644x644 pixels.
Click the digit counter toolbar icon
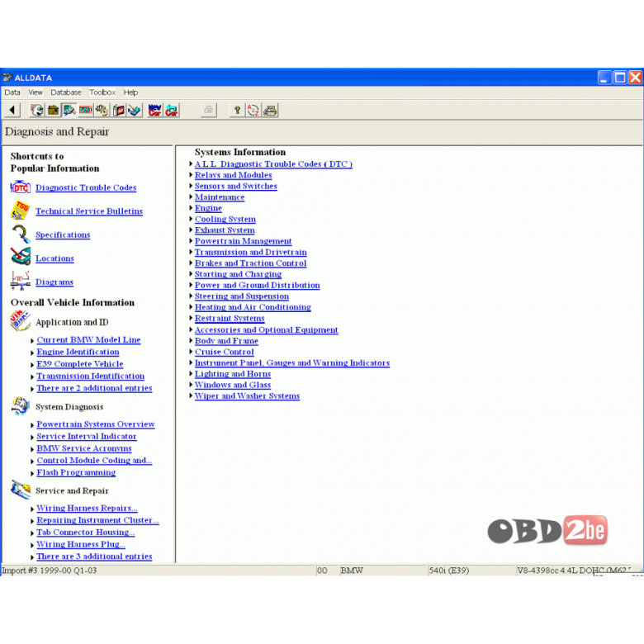click(x=85, y=110)
